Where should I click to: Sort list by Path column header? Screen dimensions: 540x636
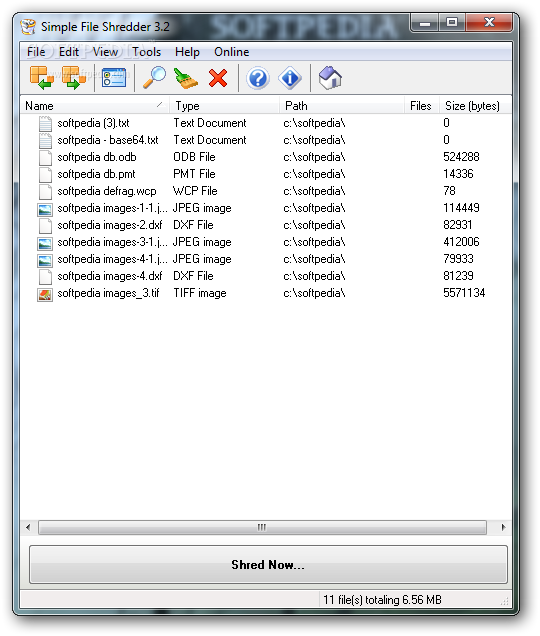pyautogui.click(x=342, y=106)
